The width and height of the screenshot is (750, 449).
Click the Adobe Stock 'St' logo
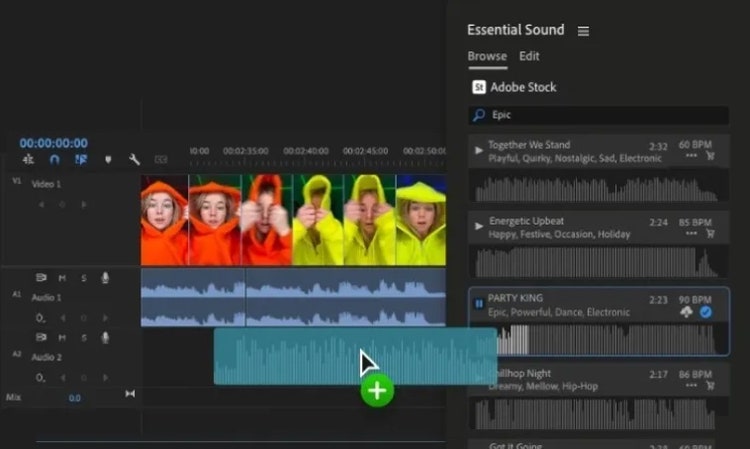click(479, 87)
